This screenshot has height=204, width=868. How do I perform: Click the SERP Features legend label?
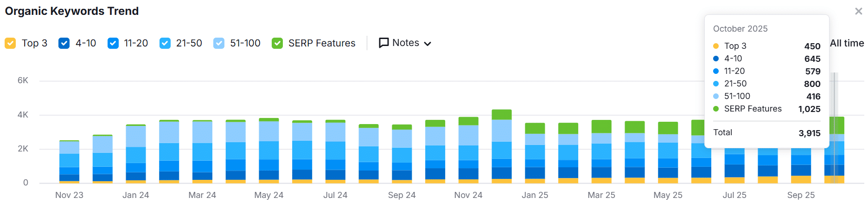point(322,43)
